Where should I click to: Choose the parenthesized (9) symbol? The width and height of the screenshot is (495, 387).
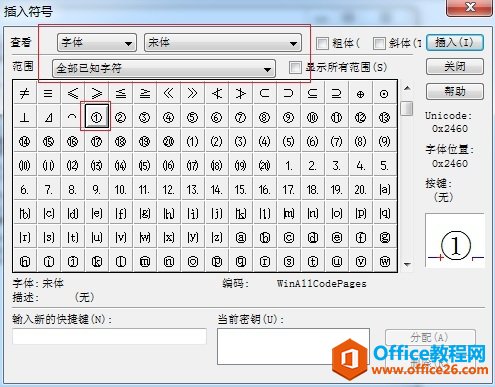(384, 141)
